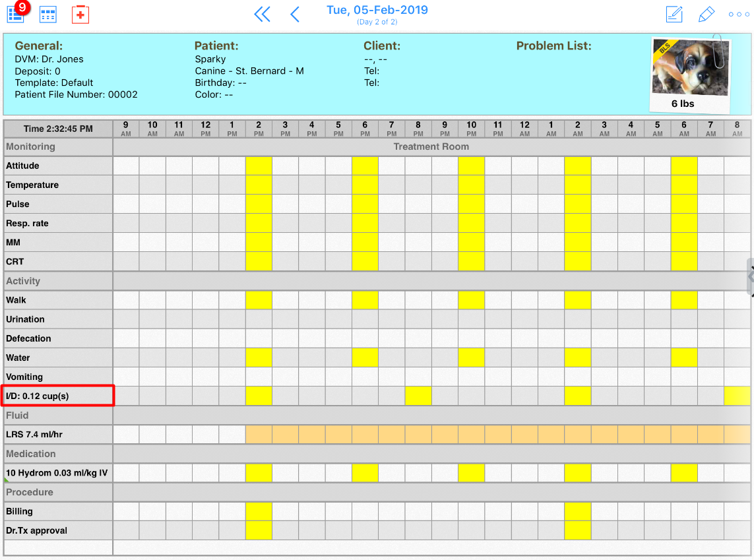This screenshot has height=560, width=754.
Task: Select the pencil tool icon
Action: tap(706, 15)
